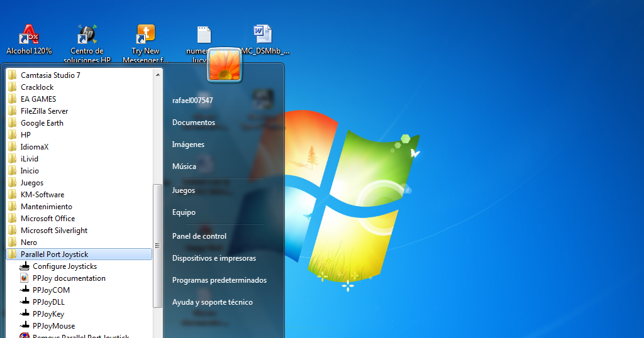This screenshot has height=338, width=644.
Task: Open Dispositivos e impresoras
Action: tap(214, 258)
